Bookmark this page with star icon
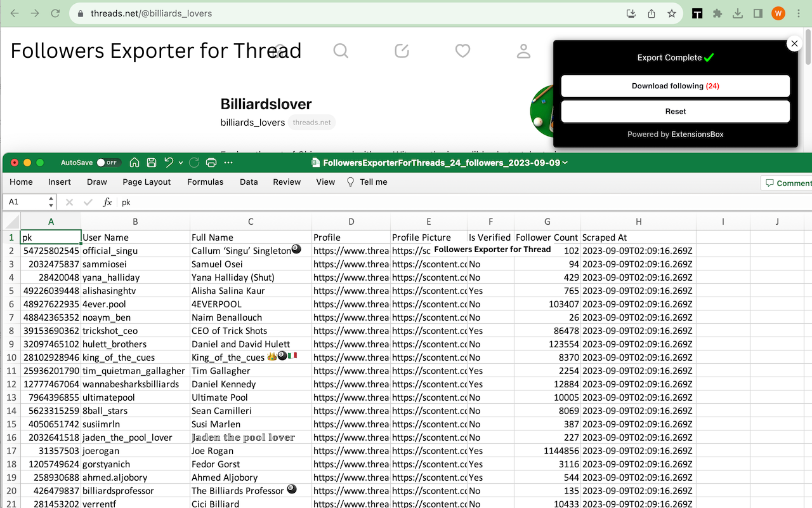This screenshot has height=508, width=812. click(x=672, y=13)
